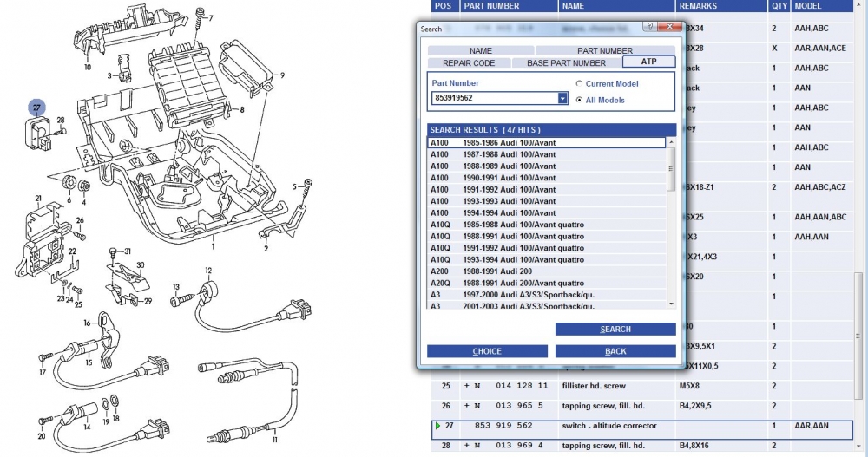The image size is (868, 457).
Task: Click the REMARKS column header
Action: click(721, 6)
